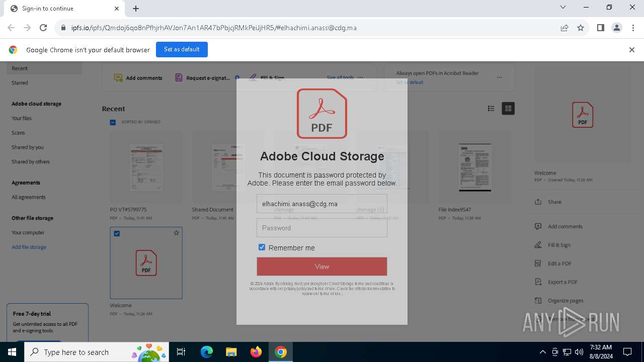644x362 pixels.
Task: Dismiss the default browser notification bar
Action: [632, 50]
